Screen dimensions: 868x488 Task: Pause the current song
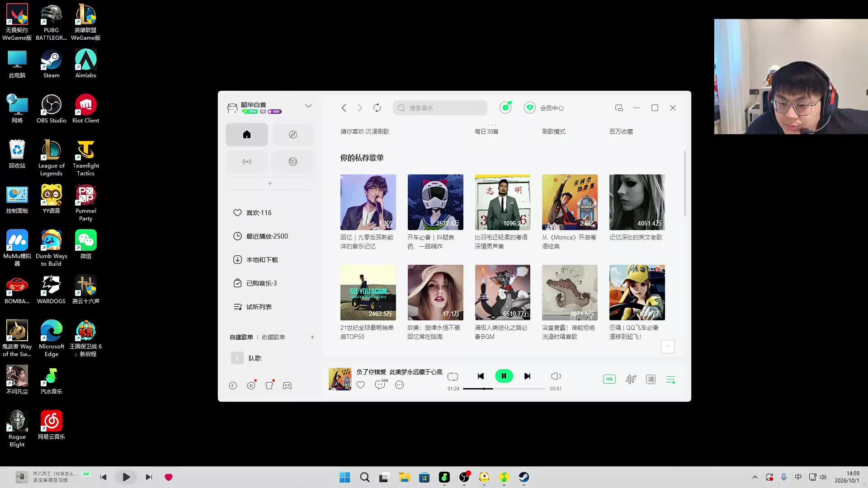coord(504,376)
